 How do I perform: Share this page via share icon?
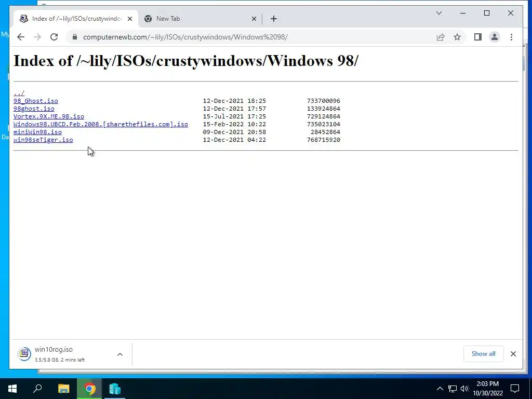coord(441,37)
